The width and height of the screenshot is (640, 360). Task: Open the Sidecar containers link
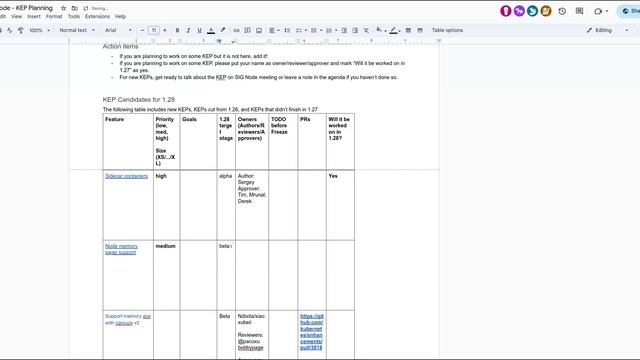(x=126, y=176)
